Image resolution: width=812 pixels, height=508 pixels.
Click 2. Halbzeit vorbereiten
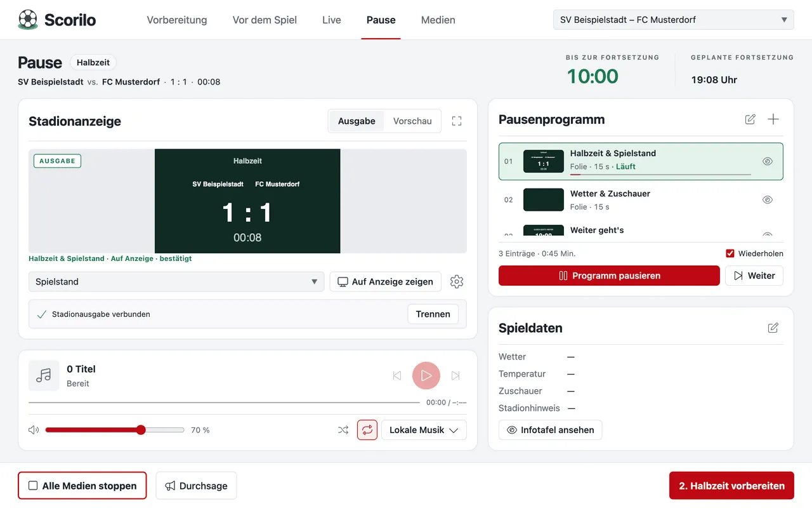click(731, 486)
